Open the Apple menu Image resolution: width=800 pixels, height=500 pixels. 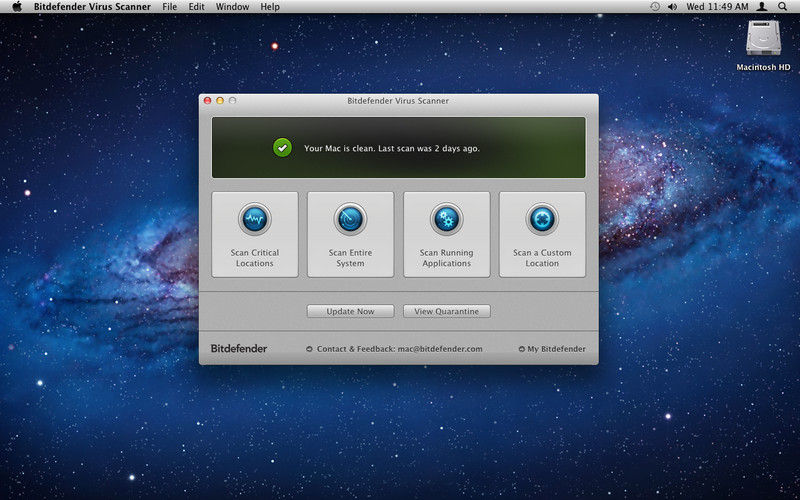tap(17, 7)
